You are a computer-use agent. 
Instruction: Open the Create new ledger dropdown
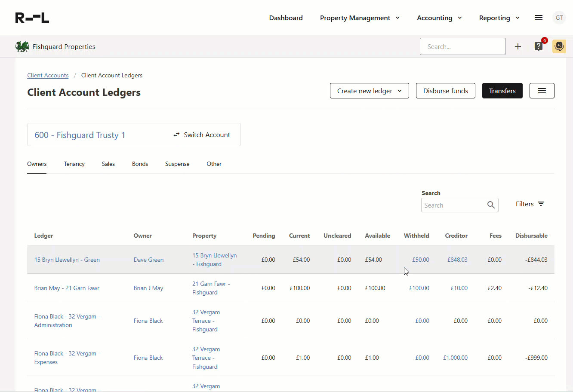369,91
